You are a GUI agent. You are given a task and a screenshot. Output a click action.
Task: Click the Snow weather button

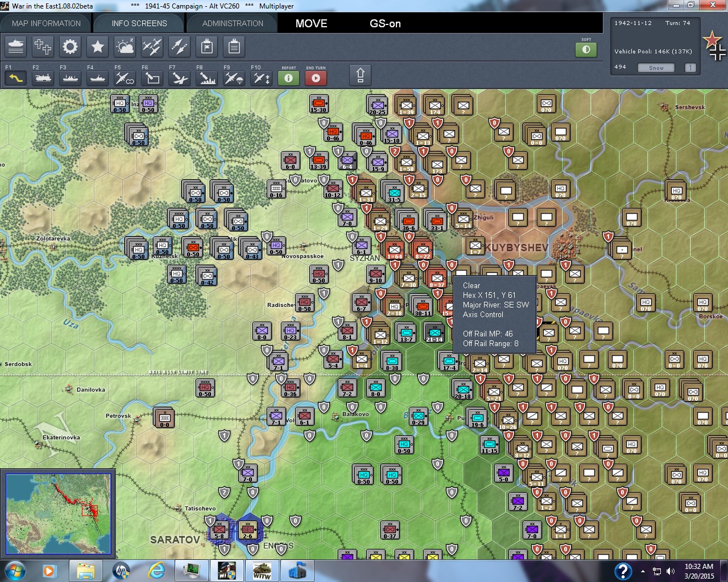[656, 68]
